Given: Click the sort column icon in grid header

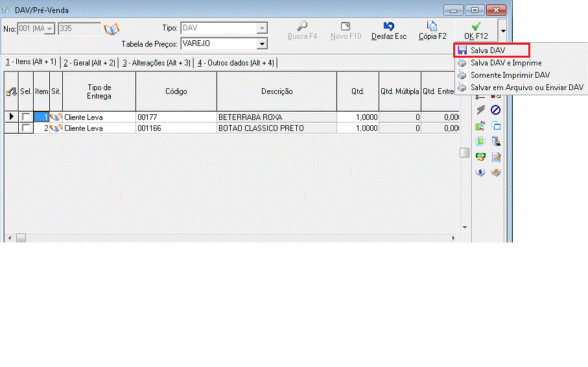Looking at the screenshot, I should (11, 92).
